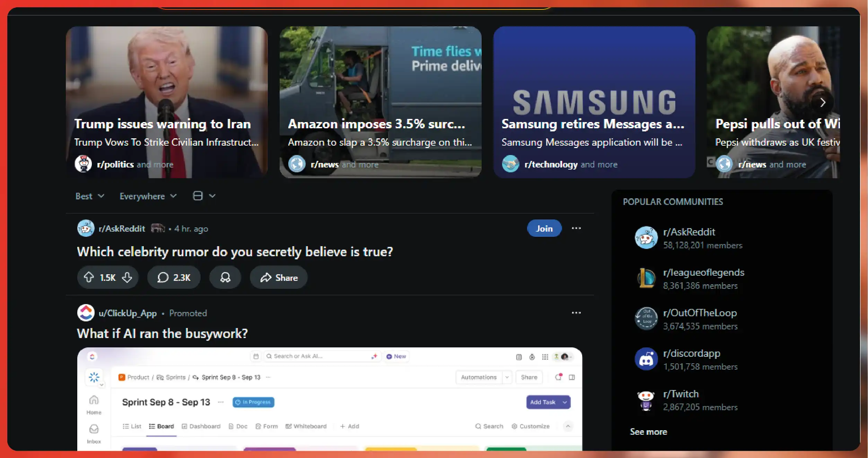The image size is (868, 458).
Task: Open the promoted ClickUp post options menu
Action: [x=576, y=313]
